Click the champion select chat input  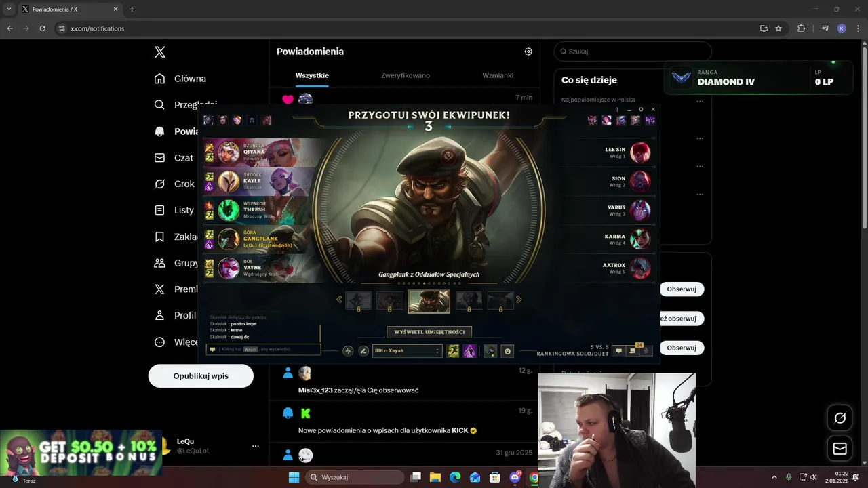pos(263,349)
